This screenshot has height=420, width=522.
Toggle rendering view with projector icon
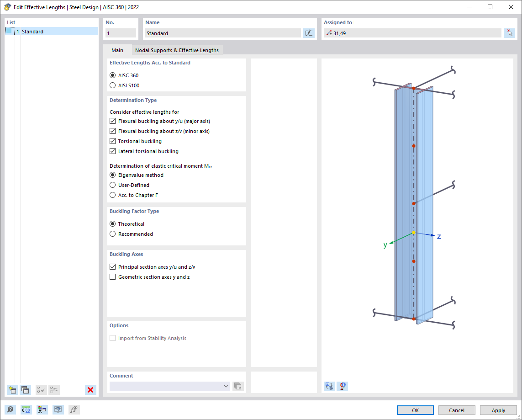pos(58,409)
